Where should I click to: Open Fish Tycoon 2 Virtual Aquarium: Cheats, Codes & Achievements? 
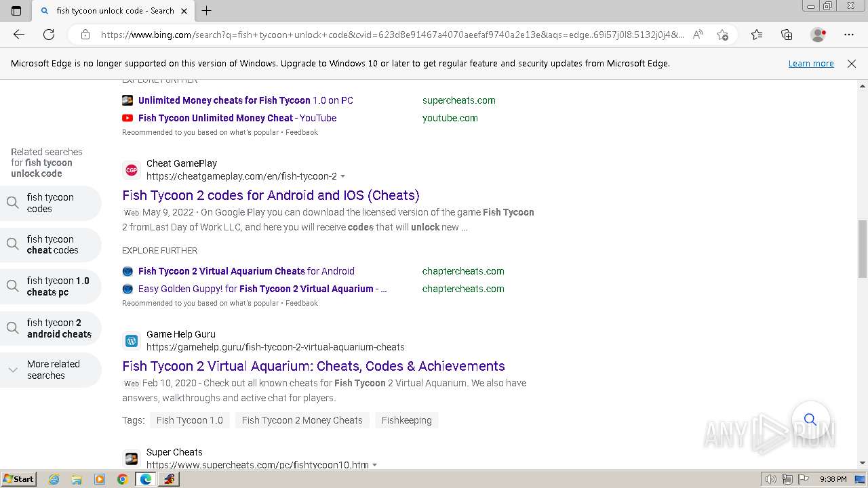click(313, 366)
